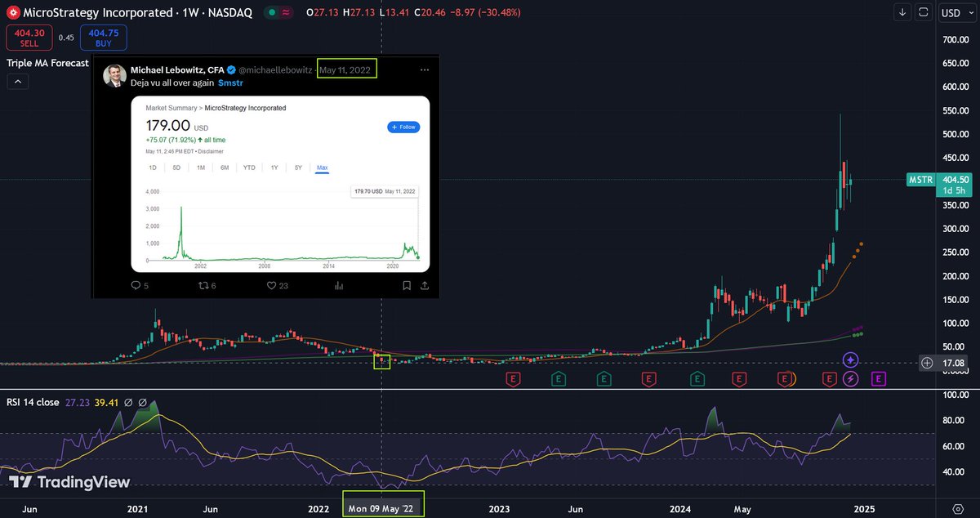Click the fullscreen rectangle icon in top right

[924, 12]
